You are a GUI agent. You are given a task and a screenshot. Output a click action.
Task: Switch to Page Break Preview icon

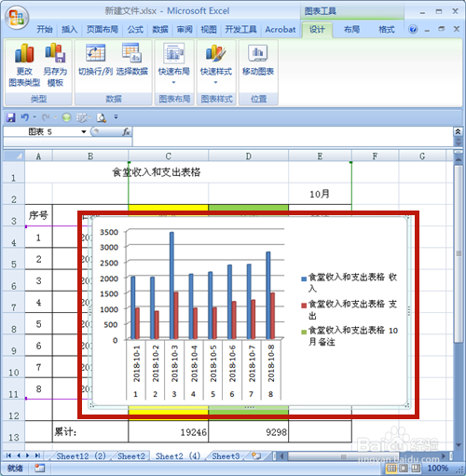click(416, 468)
